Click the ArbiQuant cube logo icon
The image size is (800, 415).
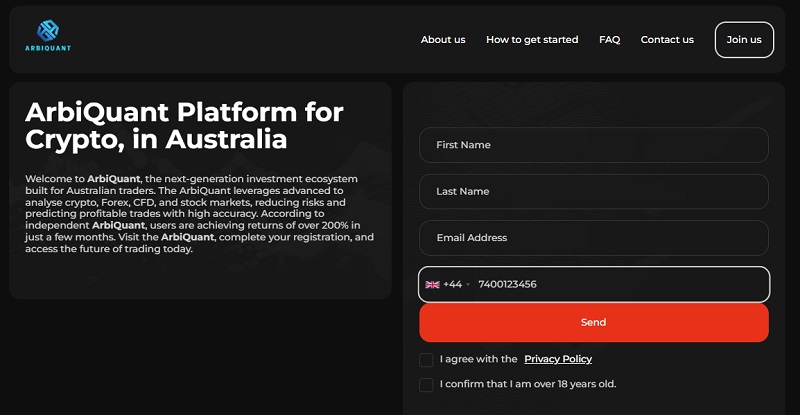(x=48, y=31)
